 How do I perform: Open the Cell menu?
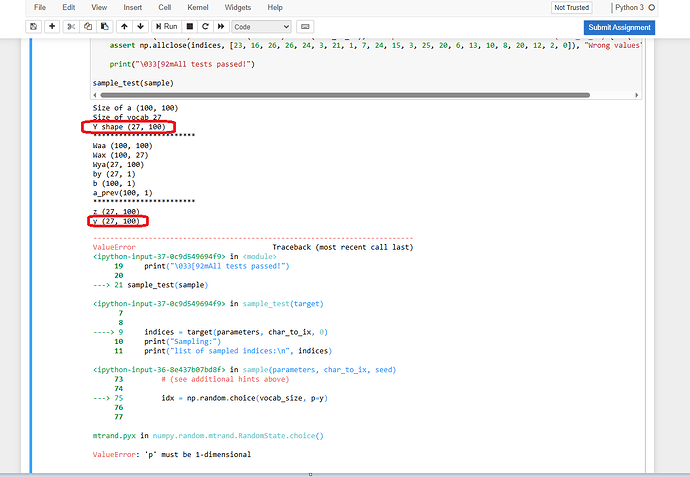click(164, 7)
